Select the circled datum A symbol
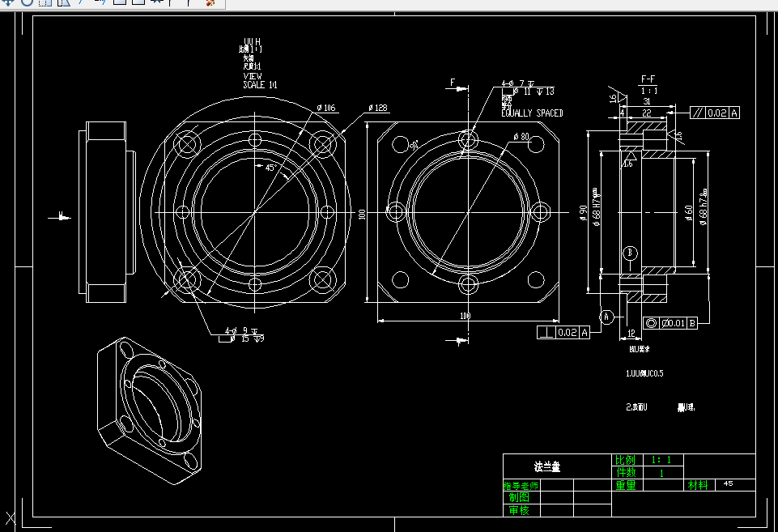The width and height of the screenshot is (778, 532). [606, 317]
